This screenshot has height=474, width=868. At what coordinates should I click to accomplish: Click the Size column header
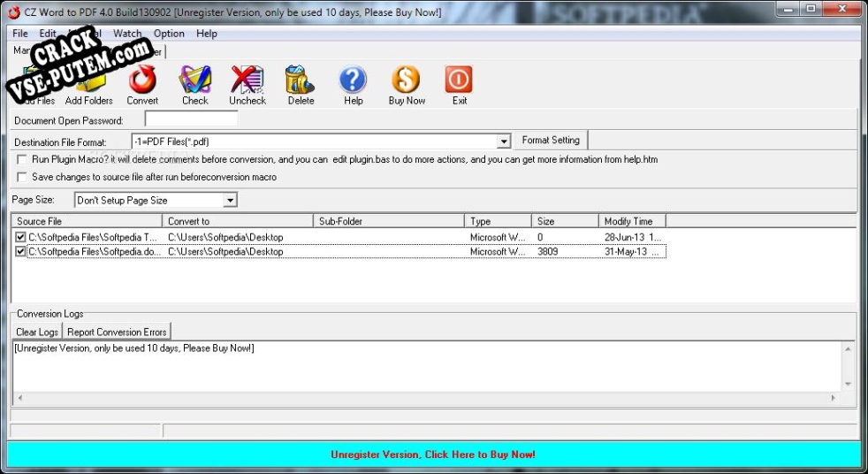coord(565,221)
